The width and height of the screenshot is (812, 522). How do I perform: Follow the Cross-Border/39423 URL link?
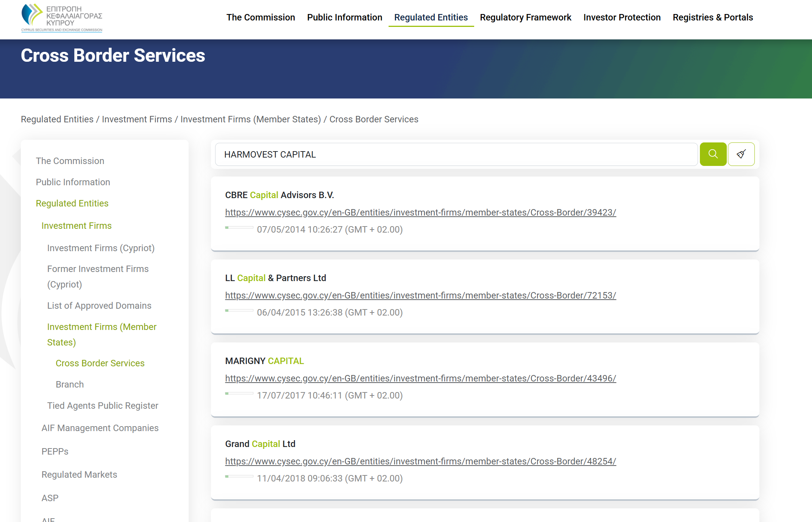(421, 213)
